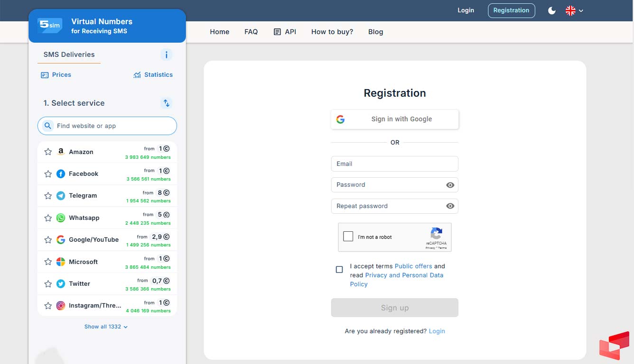This screenshot has width=634, height=364.
Task: Star the Telegram service
Action: 48,196
